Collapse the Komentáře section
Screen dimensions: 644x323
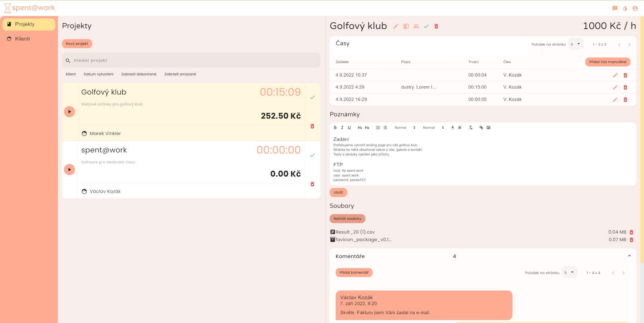(x=629, y=256)
